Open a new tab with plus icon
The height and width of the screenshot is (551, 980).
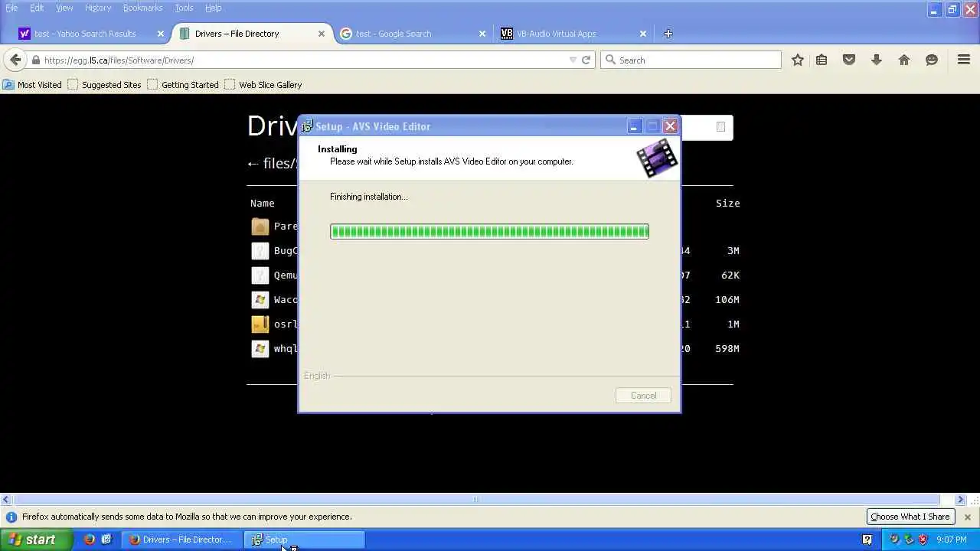tap(668, 34)
